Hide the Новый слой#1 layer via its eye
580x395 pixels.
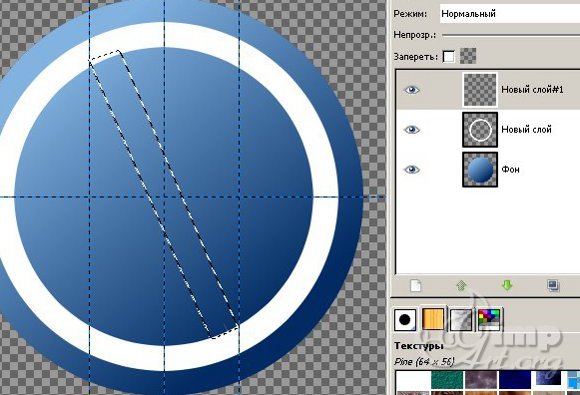tap(411, 90)
